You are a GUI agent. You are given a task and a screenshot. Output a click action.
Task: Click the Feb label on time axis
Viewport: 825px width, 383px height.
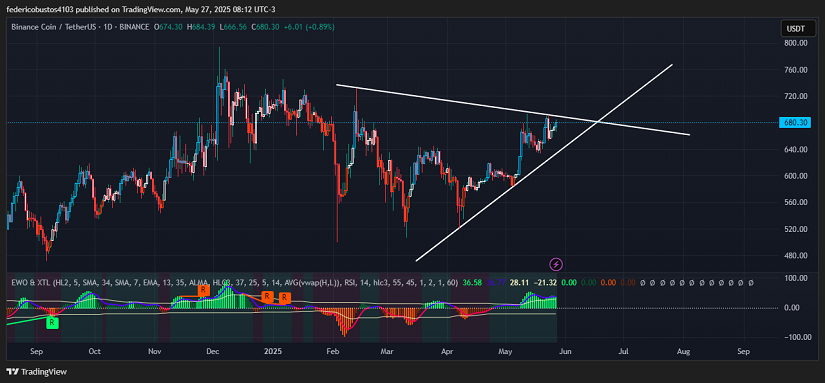pyautogui.click(x=333, y=351)
